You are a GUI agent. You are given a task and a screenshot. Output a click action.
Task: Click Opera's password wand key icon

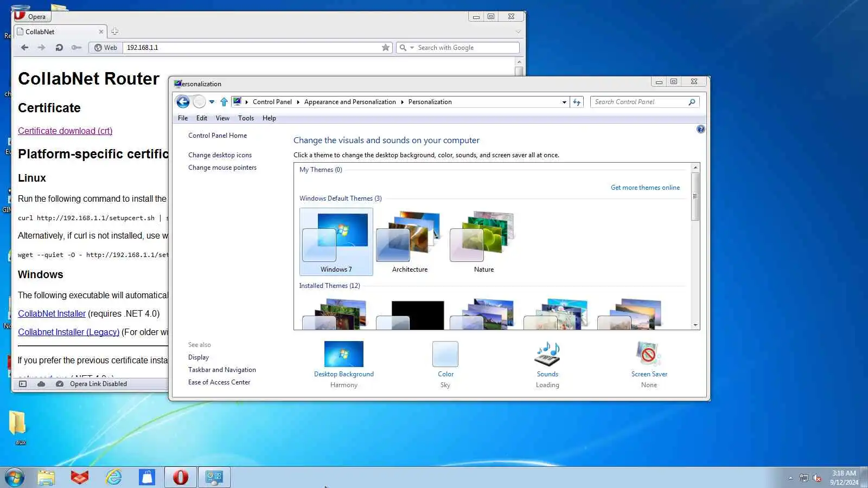76,48
